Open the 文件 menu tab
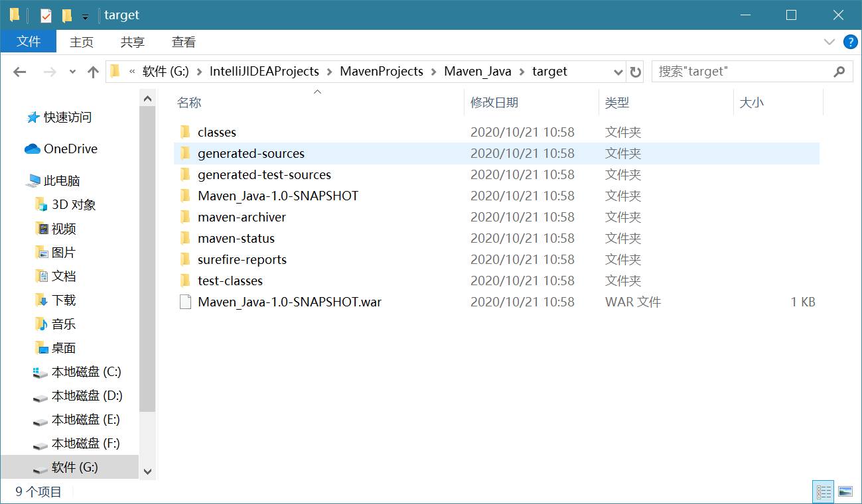Screen dimensions: 862x504 point(29,42)
